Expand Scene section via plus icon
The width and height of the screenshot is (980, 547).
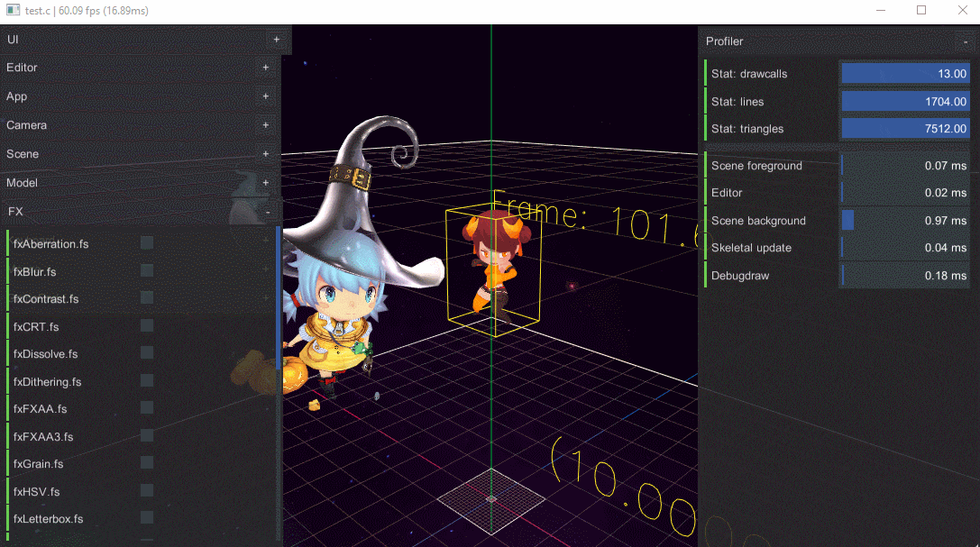pyautogui.click(x=265, y=154)
